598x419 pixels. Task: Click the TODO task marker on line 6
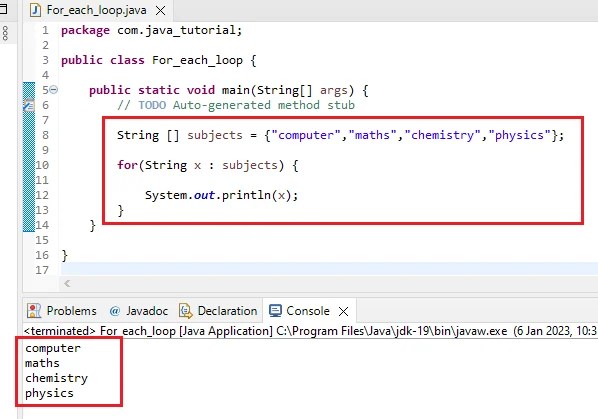tap(29, 105)
